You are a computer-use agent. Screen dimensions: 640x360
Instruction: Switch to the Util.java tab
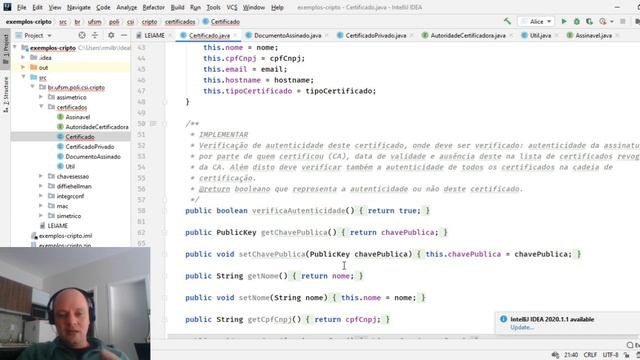pos(540,36)
